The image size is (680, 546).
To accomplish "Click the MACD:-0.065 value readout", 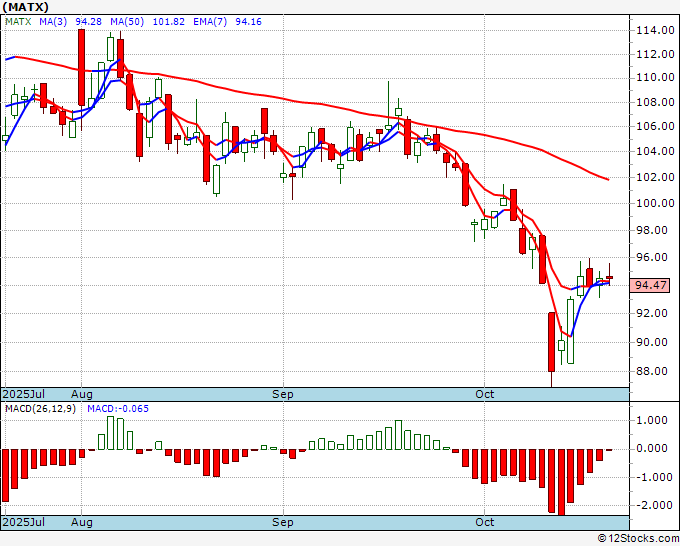I will [x=118, y=409].
